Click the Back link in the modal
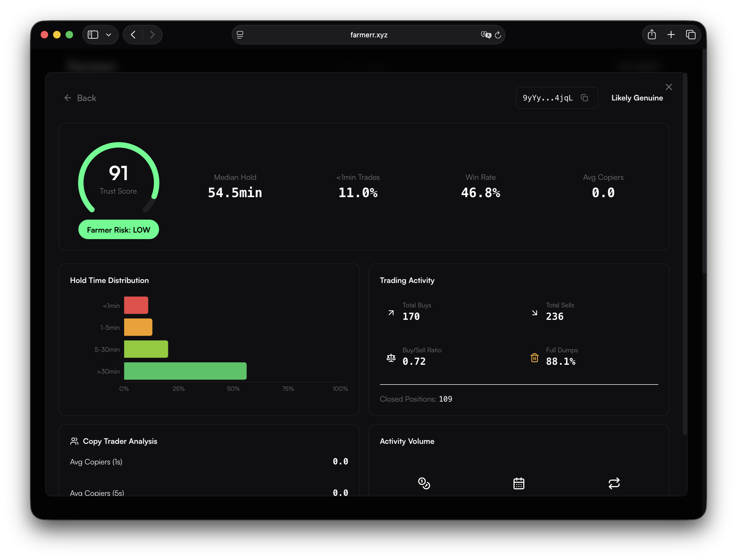 coord(80,98)
